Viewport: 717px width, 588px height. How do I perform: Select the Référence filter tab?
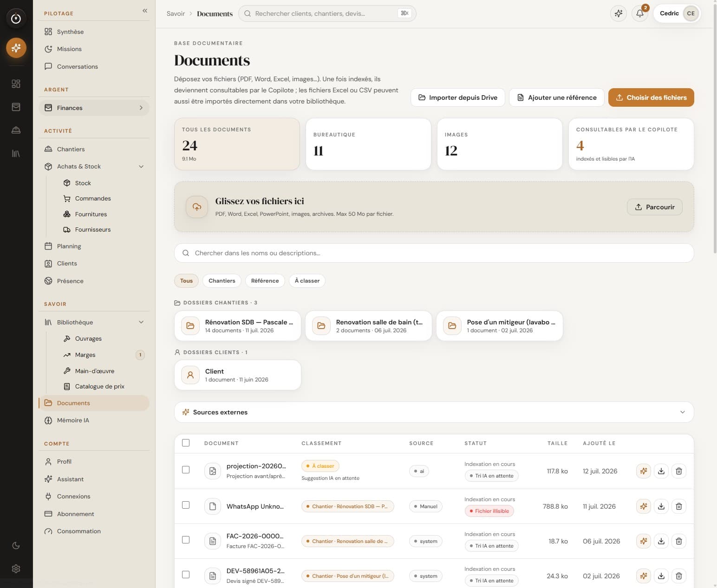point(265,281)
